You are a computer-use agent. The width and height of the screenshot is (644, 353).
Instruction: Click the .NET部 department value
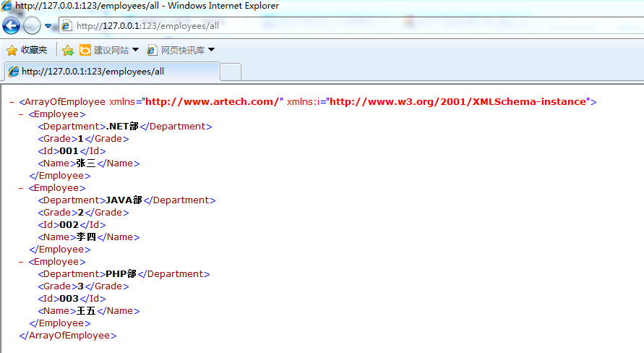click(122, 126)
